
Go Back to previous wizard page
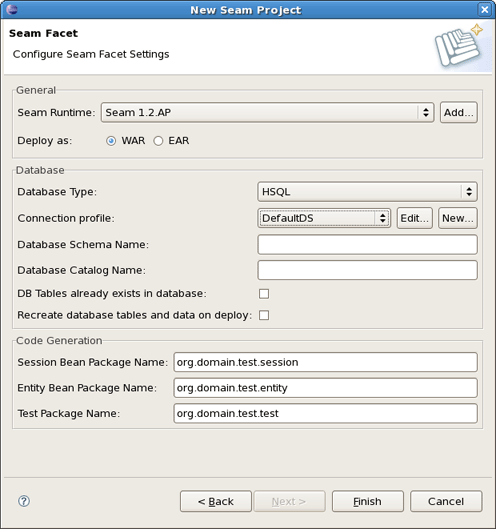[216, 501]
